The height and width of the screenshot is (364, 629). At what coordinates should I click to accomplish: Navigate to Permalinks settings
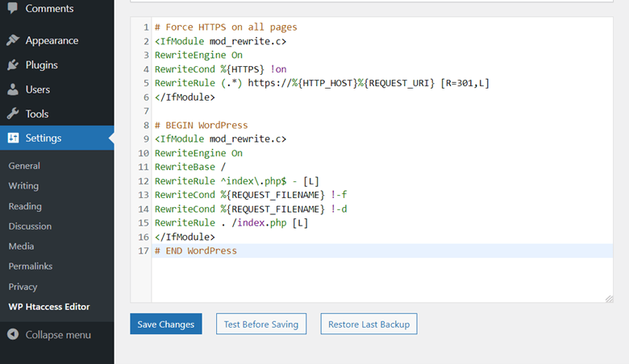pos(30,266)
